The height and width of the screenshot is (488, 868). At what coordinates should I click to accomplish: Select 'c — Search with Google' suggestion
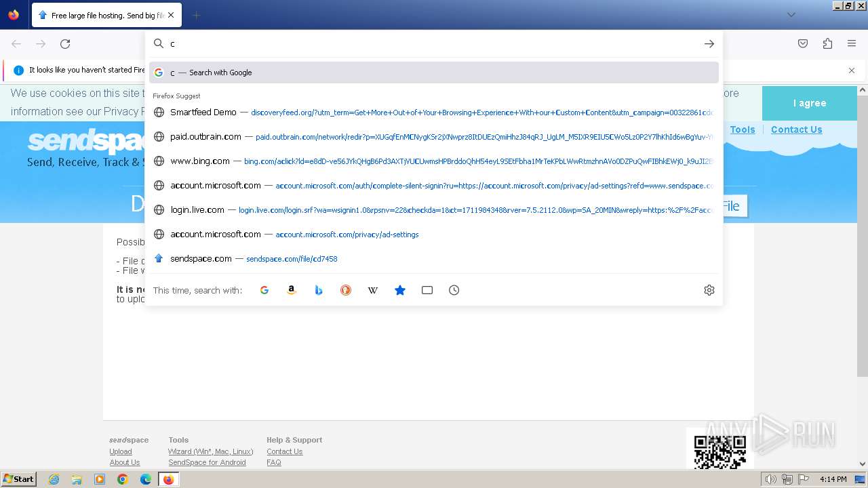(x=434, y=73)
